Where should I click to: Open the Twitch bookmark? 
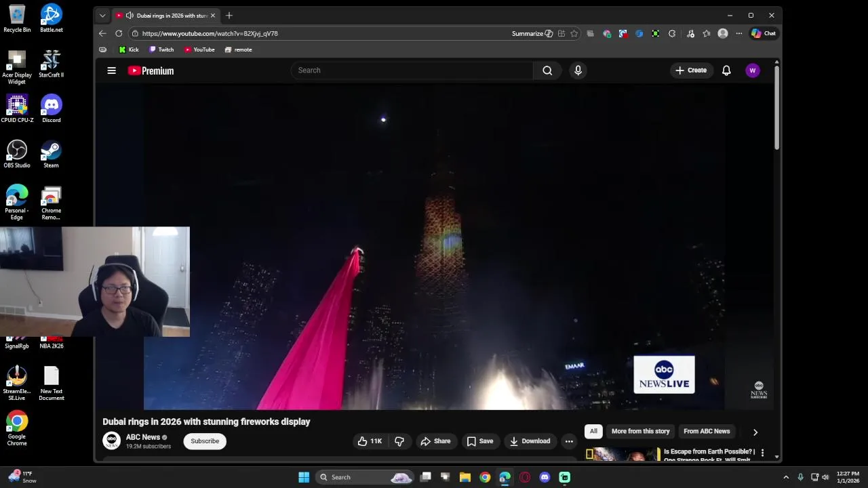[161, 49]
